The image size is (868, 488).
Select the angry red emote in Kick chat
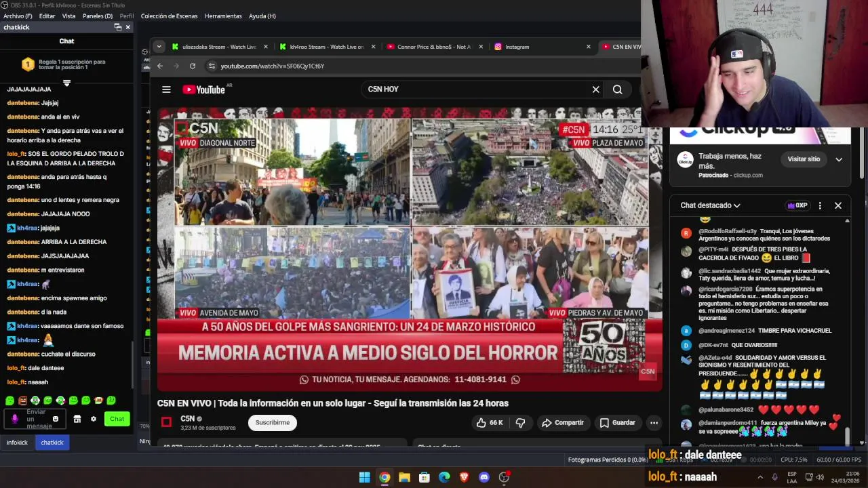point(22,401)
